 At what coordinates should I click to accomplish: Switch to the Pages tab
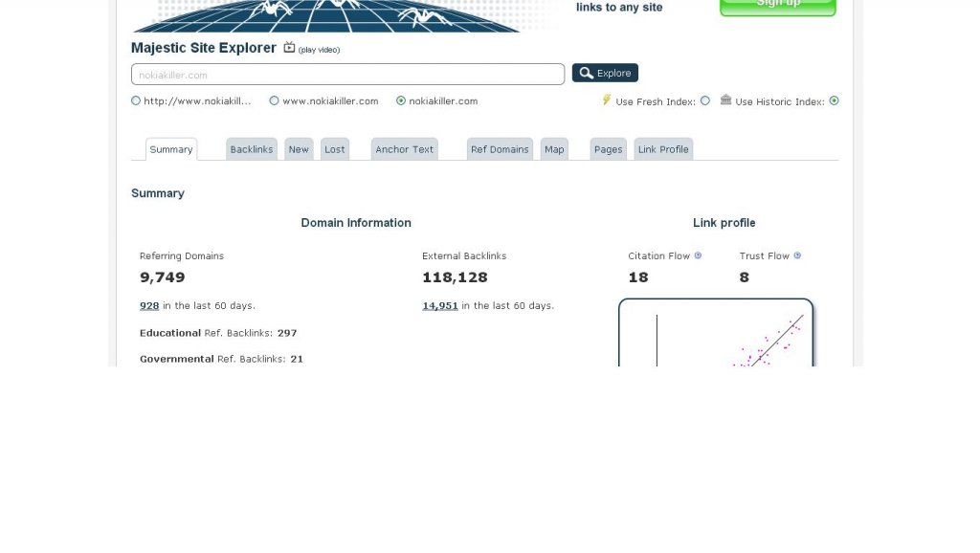(x=608, y=149)
